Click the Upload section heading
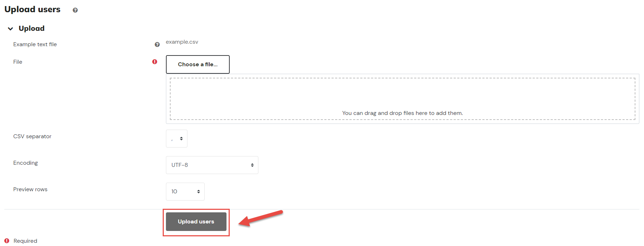Image resolution: width=644 pixels, height=246 pixels. pyautogui.click(x=32, y=28)
